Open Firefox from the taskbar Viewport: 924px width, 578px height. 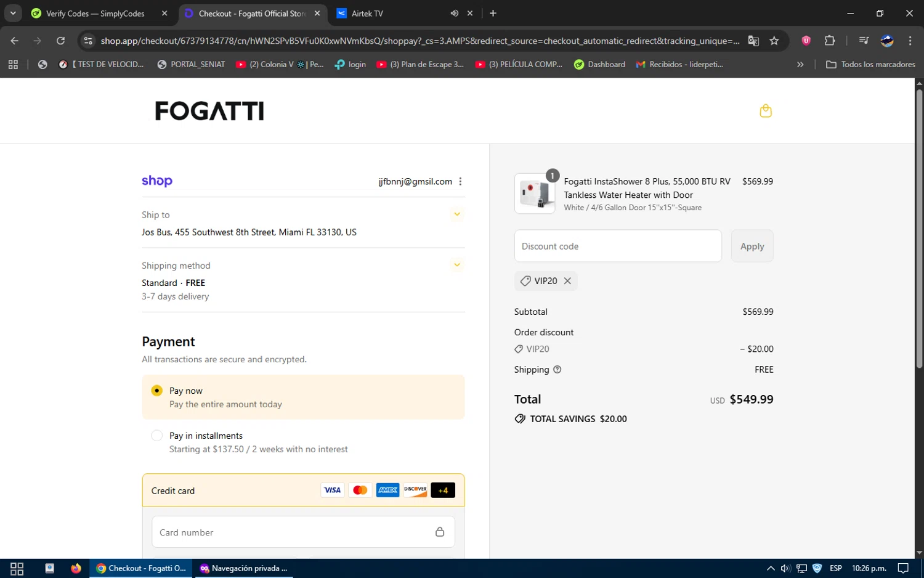pyautogui.click(x=76, y=568)
